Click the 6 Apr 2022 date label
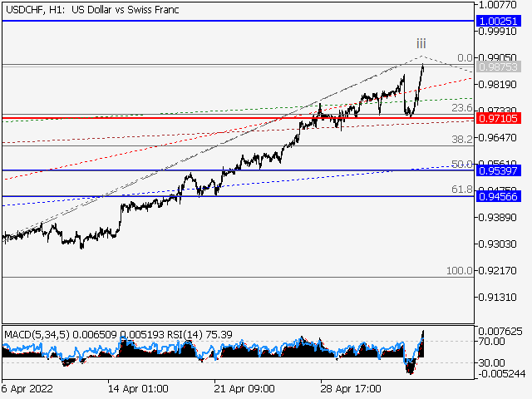The image size is (532, 399). click(27, 388)
